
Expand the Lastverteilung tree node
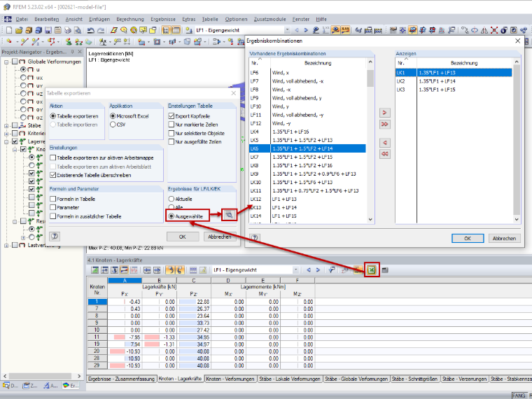point(6,245)
